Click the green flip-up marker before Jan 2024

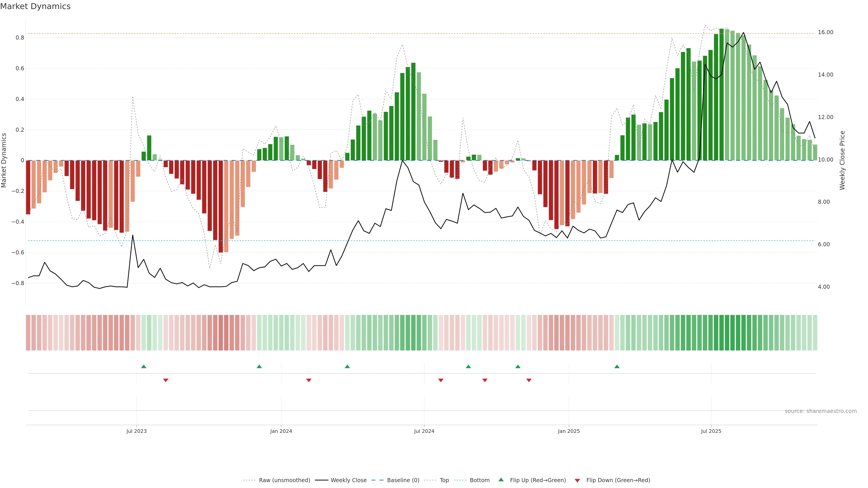pos(259,366)
